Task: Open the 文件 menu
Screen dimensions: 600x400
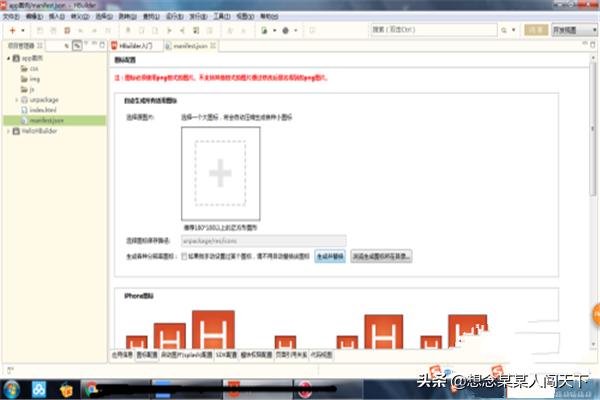Action: (10, 17)
